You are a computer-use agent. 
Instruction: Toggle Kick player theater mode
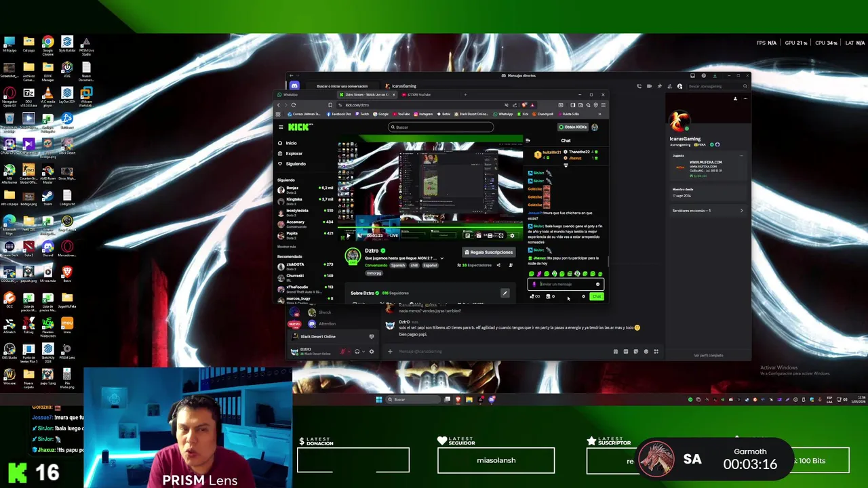point(490,236)
